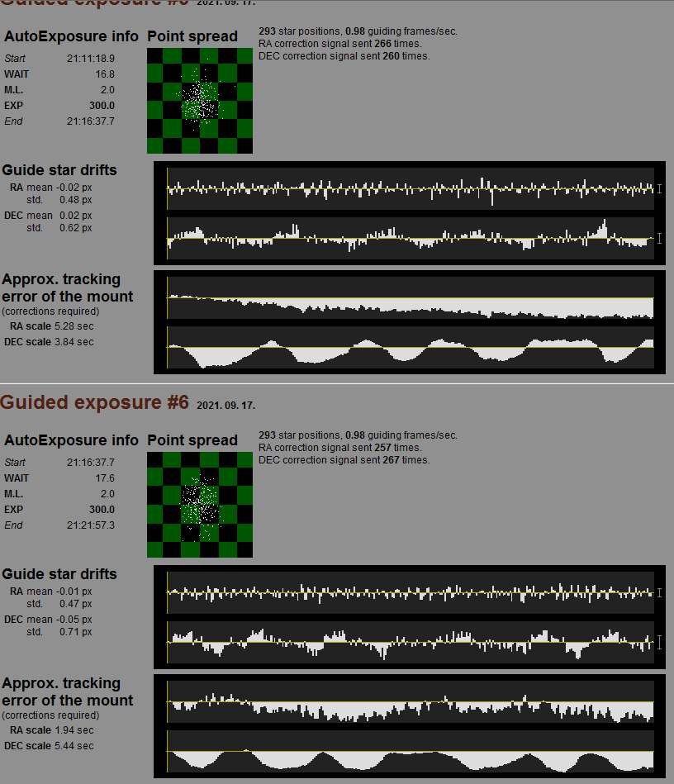Click the upper RA guide star drift graph
674x784 pixels.
tap(410, 188)
